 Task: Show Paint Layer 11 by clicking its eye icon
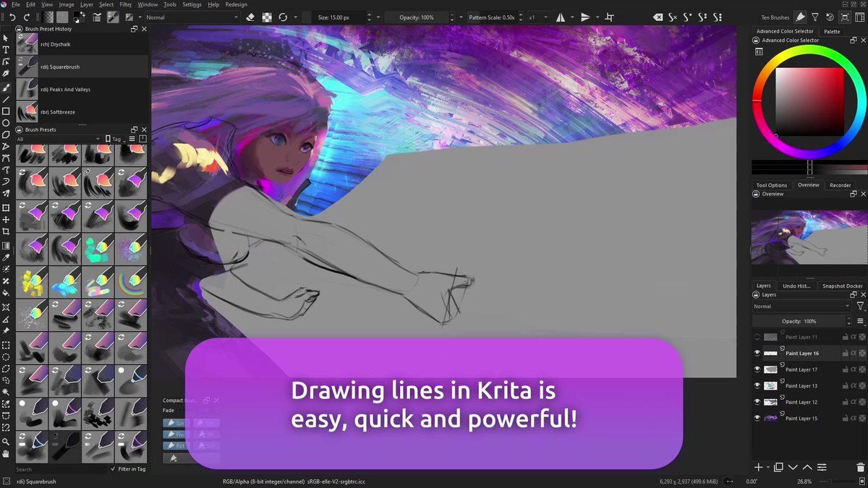pos(757,337)
